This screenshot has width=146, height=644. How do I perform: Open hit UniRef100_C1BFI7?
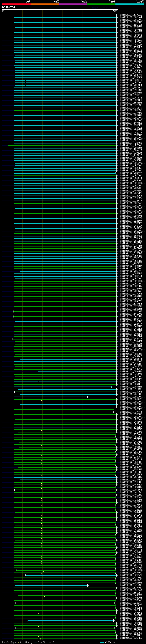pos(131,324)
